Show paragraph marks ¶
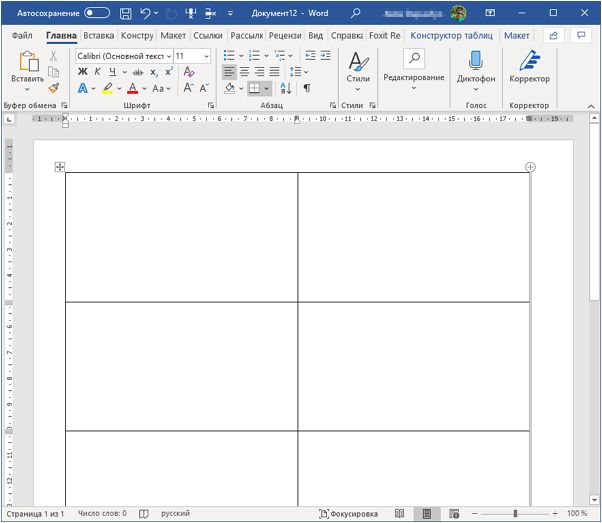 (307, 89)
